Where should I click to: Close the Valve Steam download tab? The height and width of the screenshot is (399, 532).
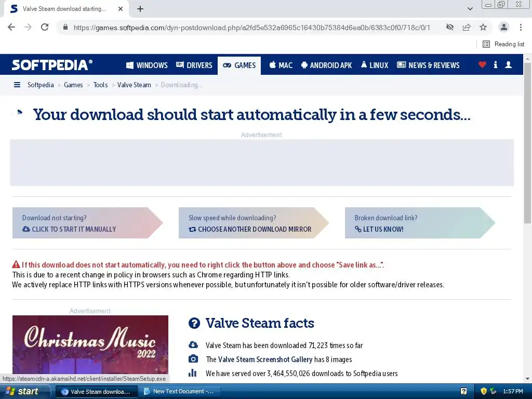coord(121,9)
